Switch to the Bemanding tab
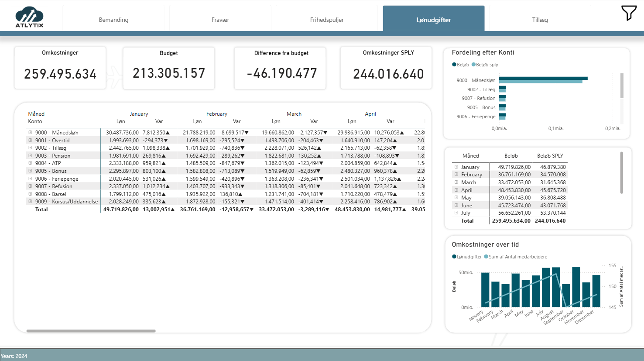The image size is (644, 361). coord(113,20)
